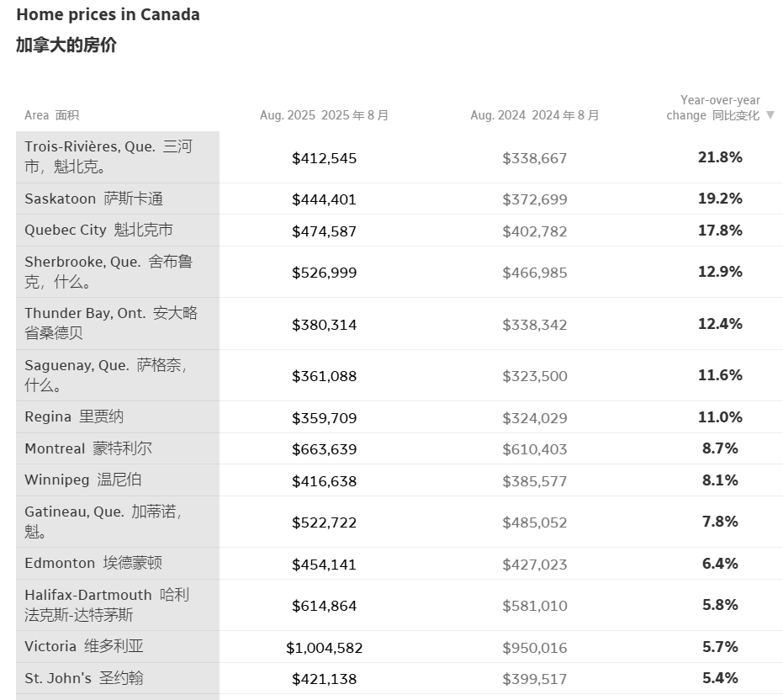Click the Home prices in Canada title
The height and width of the screenshot is (700, 783).
108,14
